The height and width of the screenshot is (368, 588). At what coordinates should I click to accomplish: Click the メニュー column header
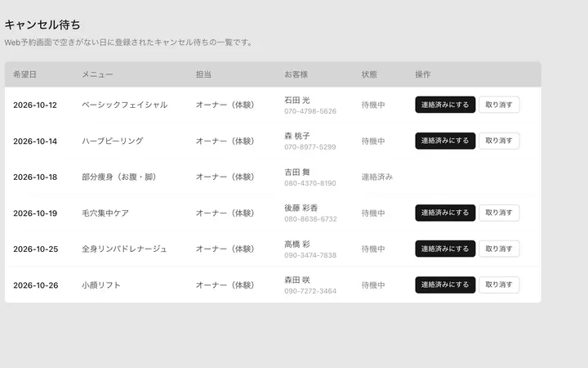pos(97,74)
